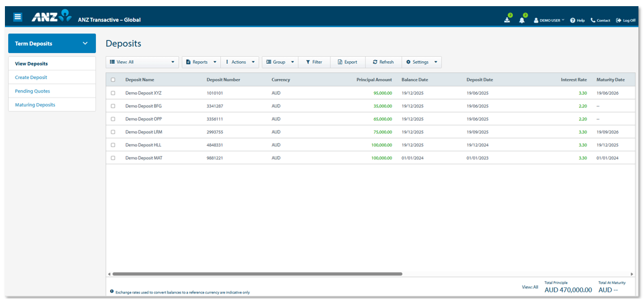Open Pending Quotes link

[x=32, y=91]
